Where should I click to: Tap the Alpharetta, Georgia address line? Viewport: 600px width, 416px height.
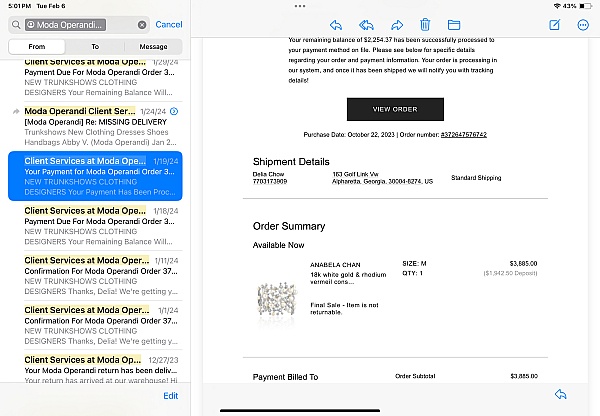tap(382, 181)
